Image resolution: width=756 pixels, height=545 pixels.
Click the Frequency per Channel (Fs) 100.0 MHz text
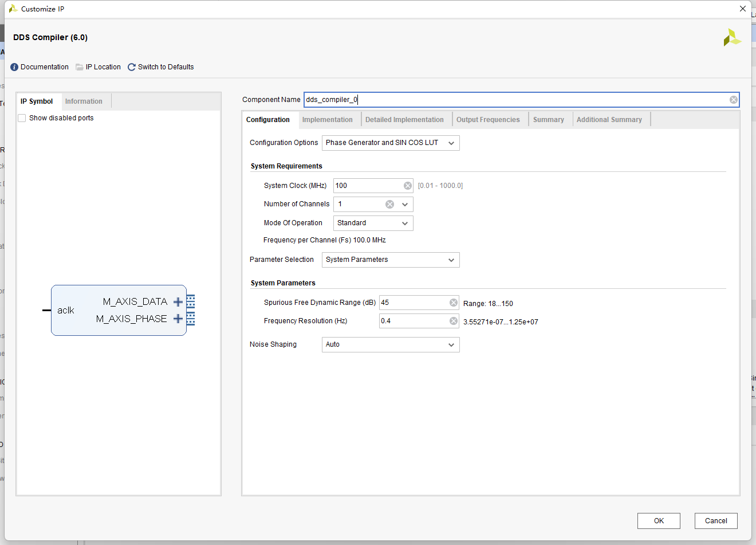pos(325,240)
